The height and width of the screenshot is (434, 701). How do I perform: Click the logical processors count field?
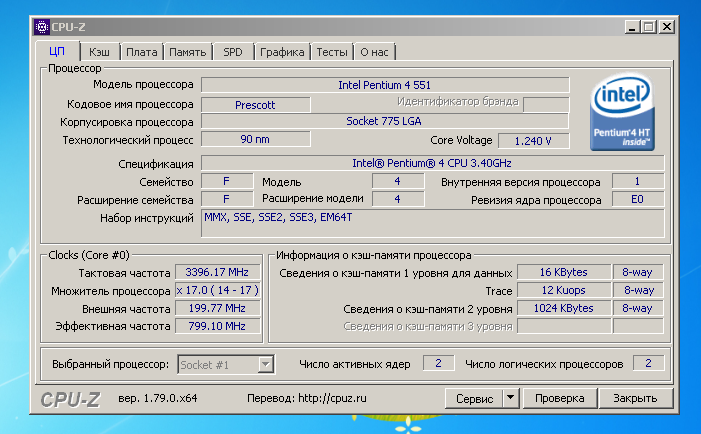pyautogui.click(x=648, y=363)
